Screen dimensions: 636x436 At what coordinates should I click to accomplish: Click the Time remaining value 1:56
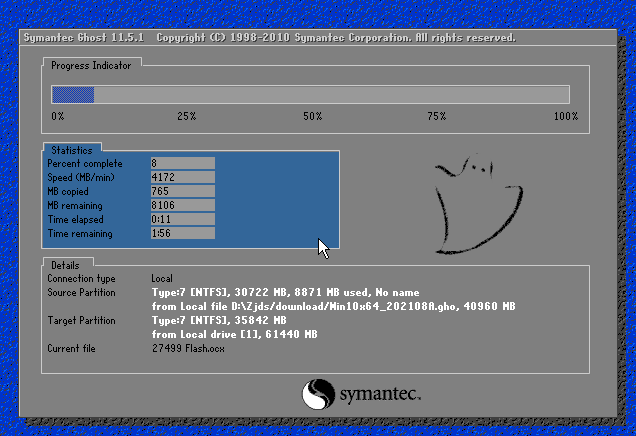183,233
